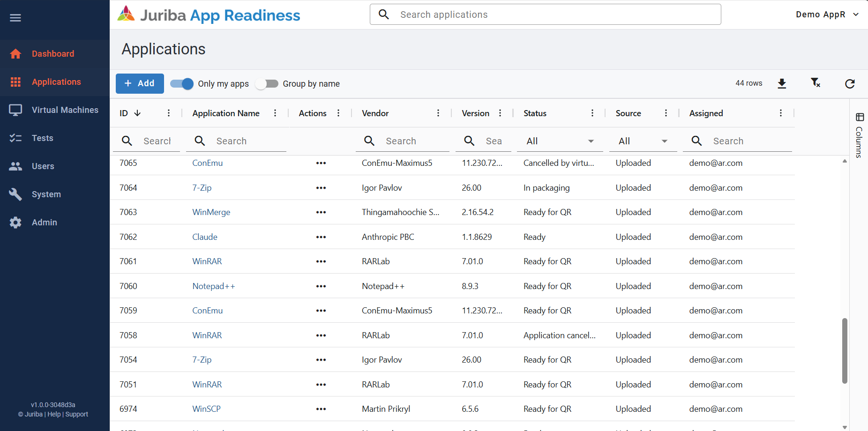Image resolution: width=868 pixels, height=431 pixels.
Task: Open Applications in sidebar
Action: [55, 82]
